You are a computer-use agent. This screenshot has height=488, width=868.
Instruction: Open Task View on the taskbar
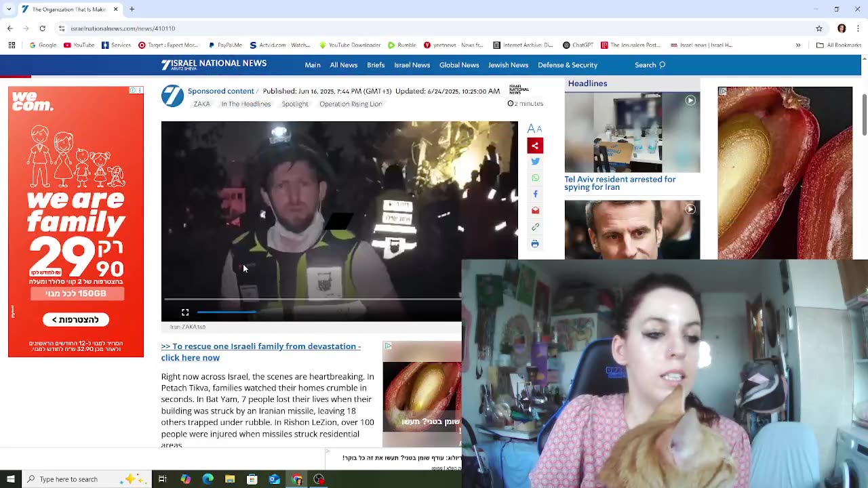click(163, 479)
